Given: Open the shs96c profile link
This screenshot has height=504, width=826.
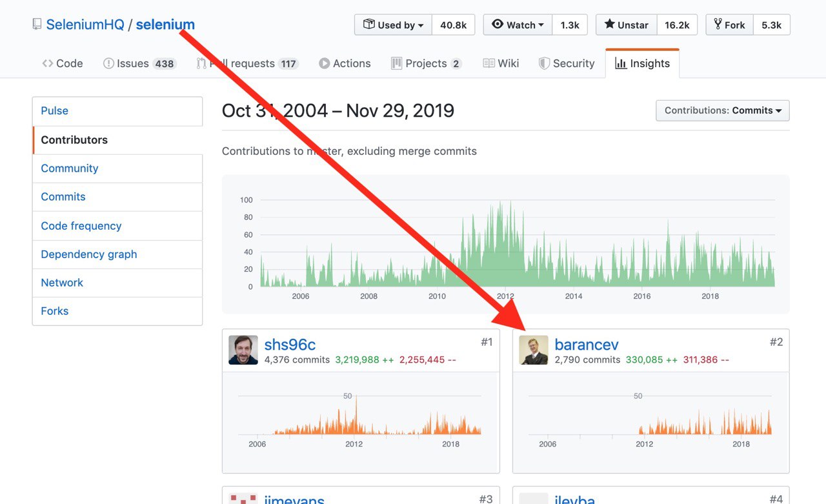Looking at the screenshot, I should (x=290, y=345).
